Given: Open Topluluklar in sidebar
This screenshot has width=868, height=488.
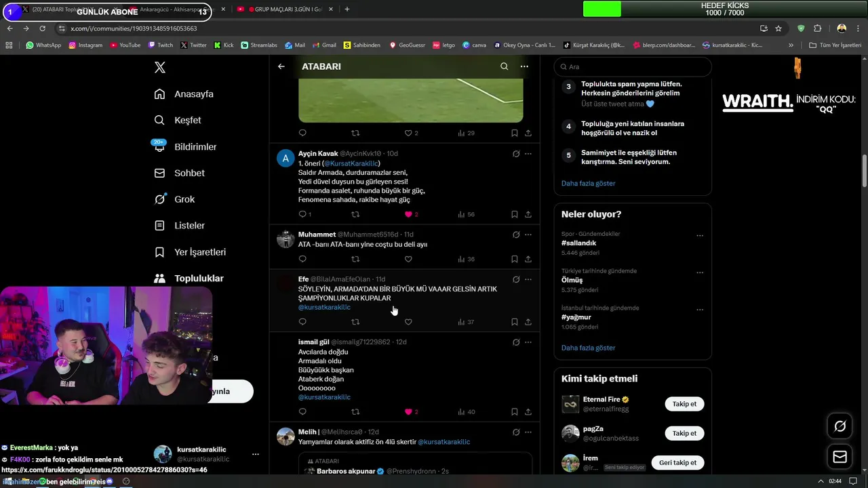Looking at the screenshot, I should click(189, 279).
